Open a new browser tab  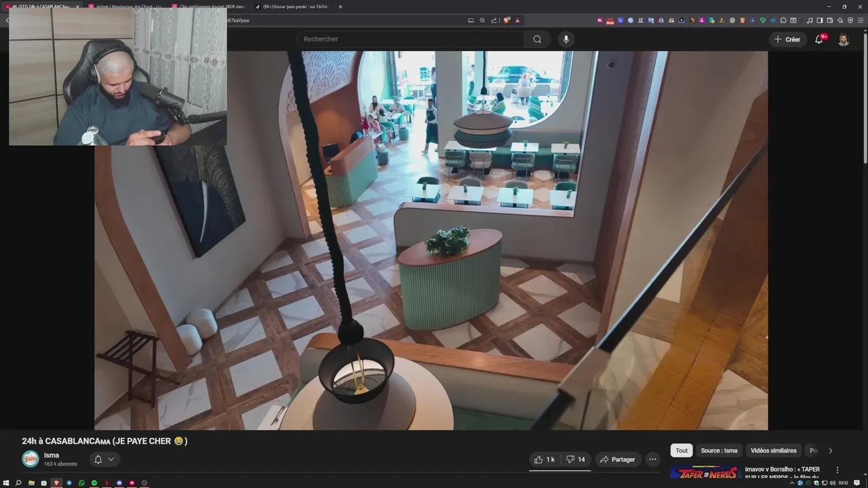(340, 7)
